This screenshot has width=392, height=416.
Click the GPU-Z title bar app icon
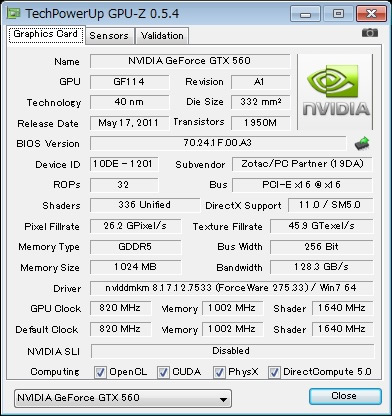pos(14,13)
